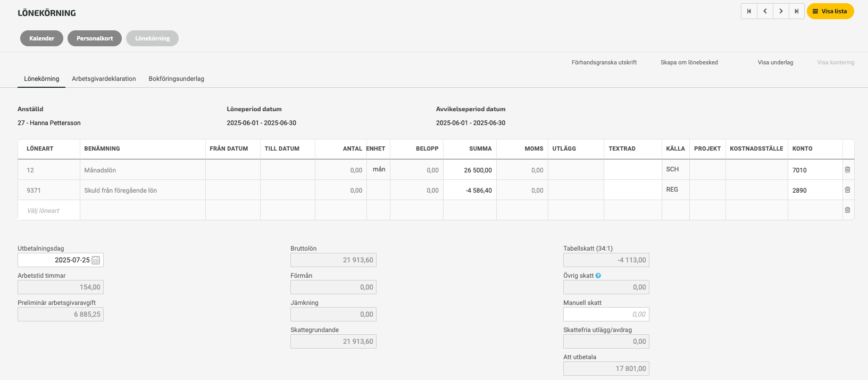
Task: Go to first payroll record
Action: (749, 11)
